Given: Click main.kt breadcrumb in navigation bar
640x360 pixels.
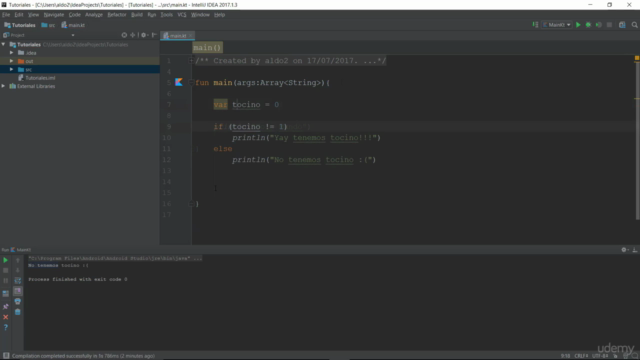Looking at the screenshot, I should (x=73, y=25).
